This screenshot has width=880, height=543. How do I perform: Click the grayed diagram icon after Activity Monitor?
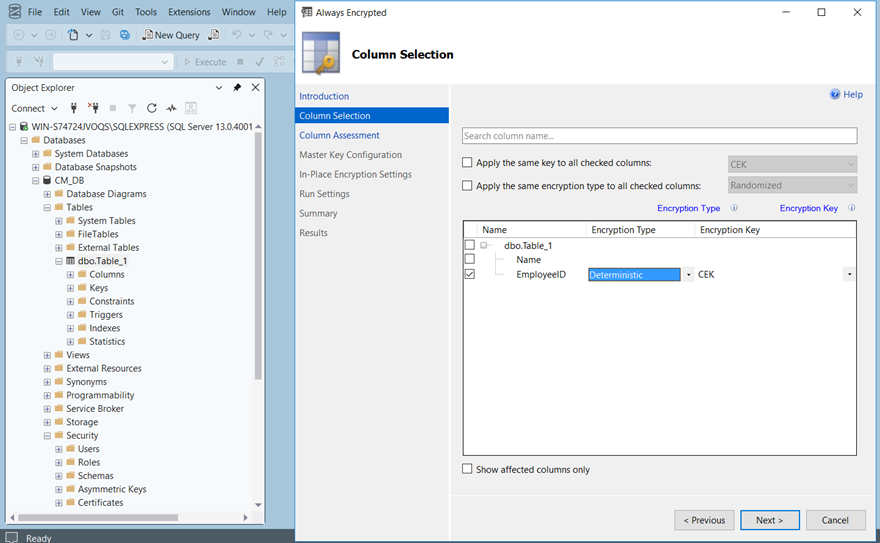tap(191, 108)
